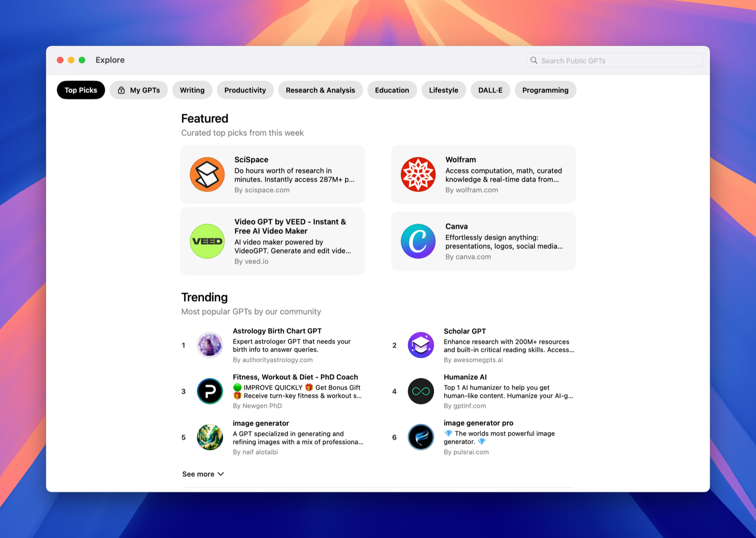The height and width of the screenshot is (538, 756).
Task: Open the Programming category tab
Action: [545, 90]
